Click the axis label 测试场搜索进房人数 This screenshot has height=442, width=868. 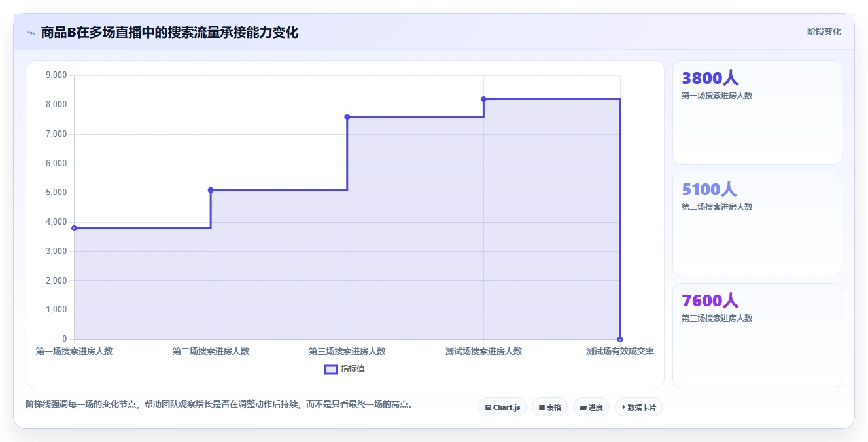click(x=483, y=351)
